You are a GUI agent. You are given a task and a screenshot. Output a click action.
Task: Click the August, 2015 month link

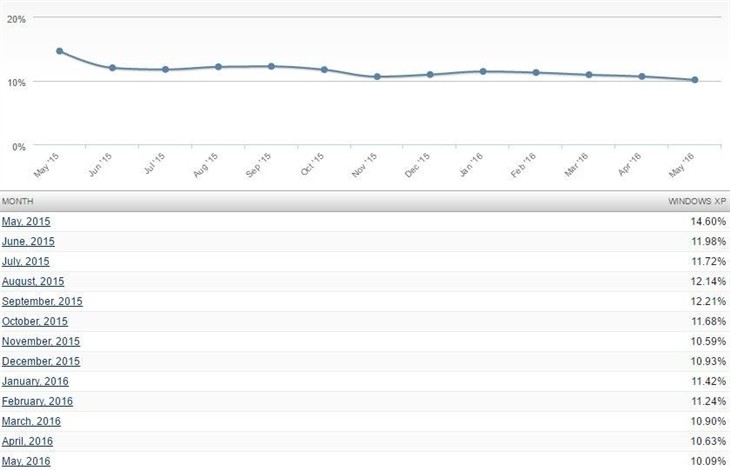[x=33, y=282]
